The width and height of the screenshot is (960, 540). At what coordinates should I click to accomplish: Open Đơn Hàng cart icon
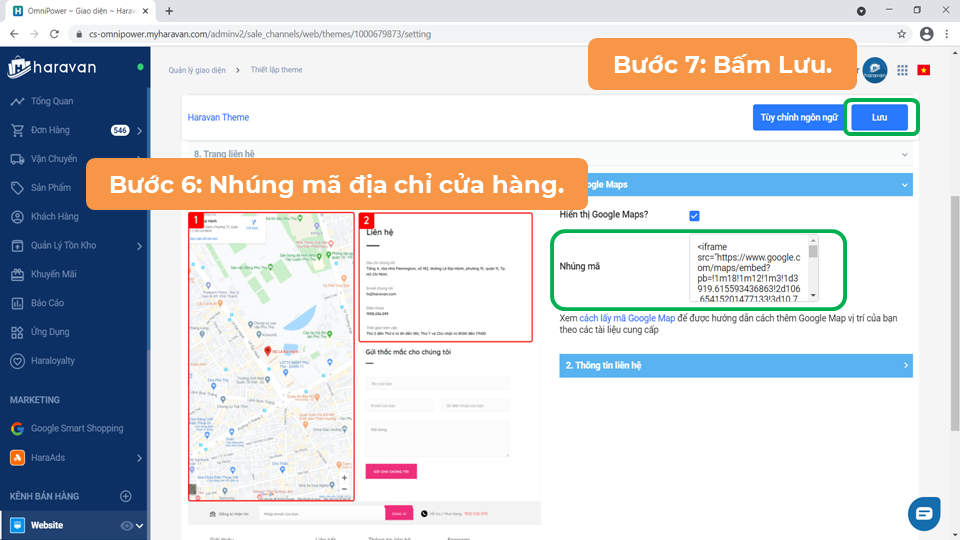point(17,130)
